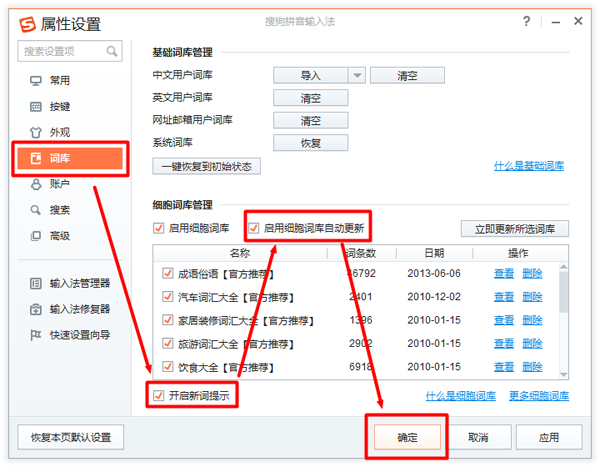Click 一键恢复到初始状态 button
Image resolution: width=600 pixels, height=467 pixels.
point(207,166)
